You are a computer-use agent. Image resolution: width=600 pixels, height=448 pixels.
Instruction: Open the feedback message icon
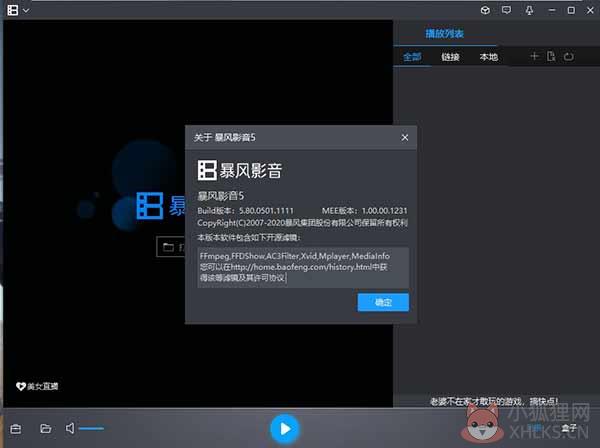pos(506,10)
